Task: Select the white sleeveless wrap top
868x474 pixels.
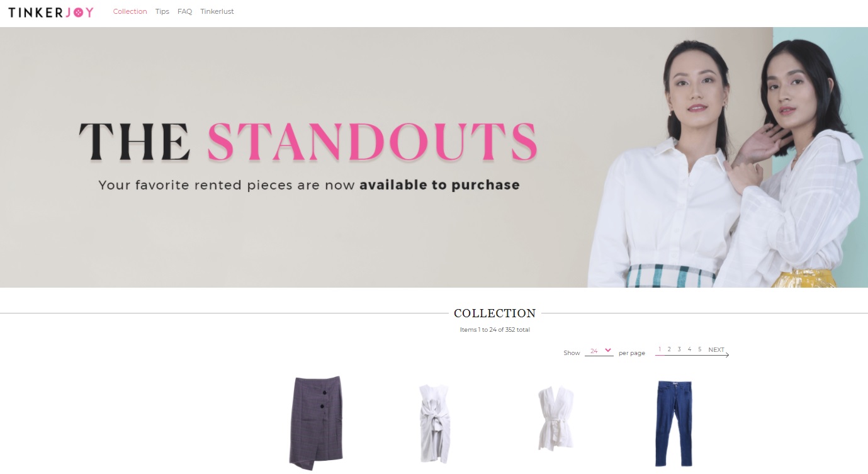Action: (556, 418)
